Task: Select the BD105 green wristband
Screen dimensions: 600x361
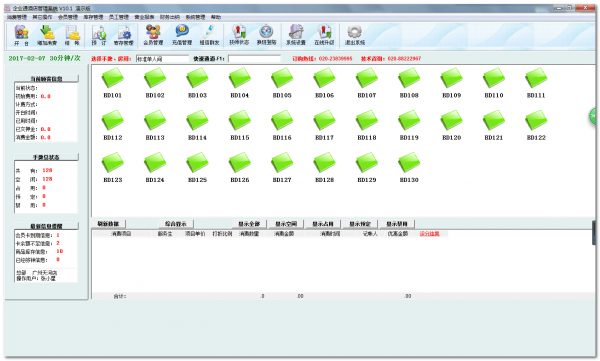Action: pyautogui.click(x=282, y=82)
